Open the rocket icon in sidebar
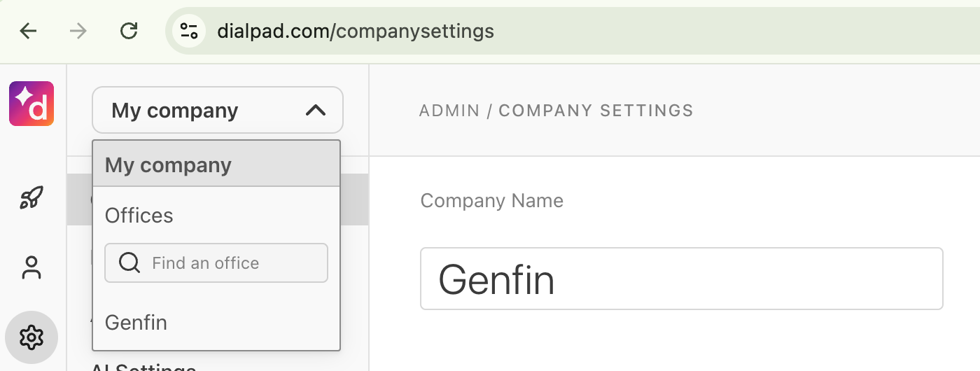The height and width of the screenshot is (371, 980). [x=31, y=198]
